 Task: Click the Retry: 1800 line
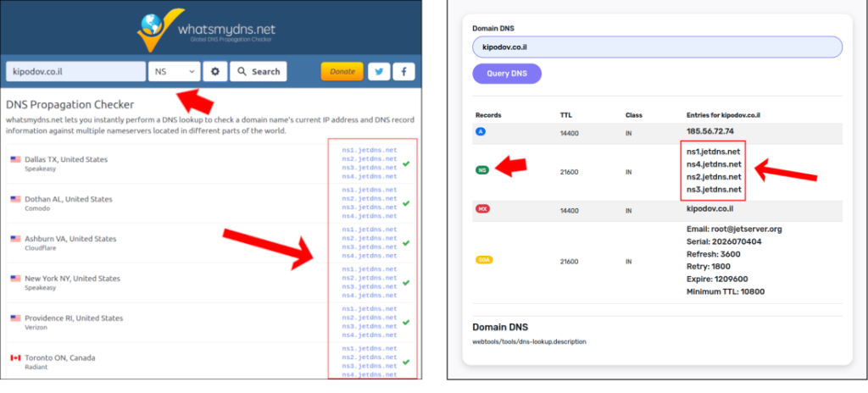(709, 267)
